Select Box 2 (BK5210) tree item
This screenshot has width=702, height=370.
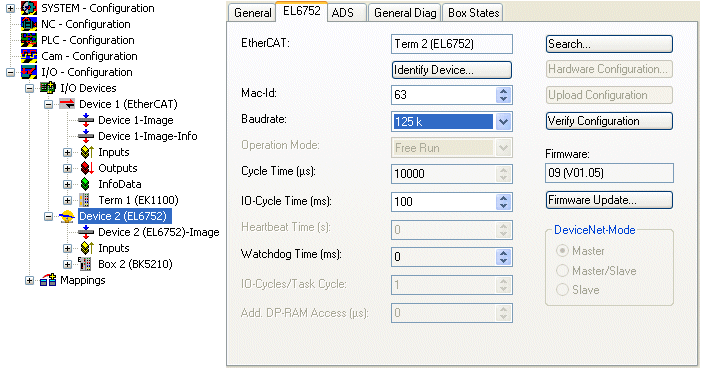(135, 264)
